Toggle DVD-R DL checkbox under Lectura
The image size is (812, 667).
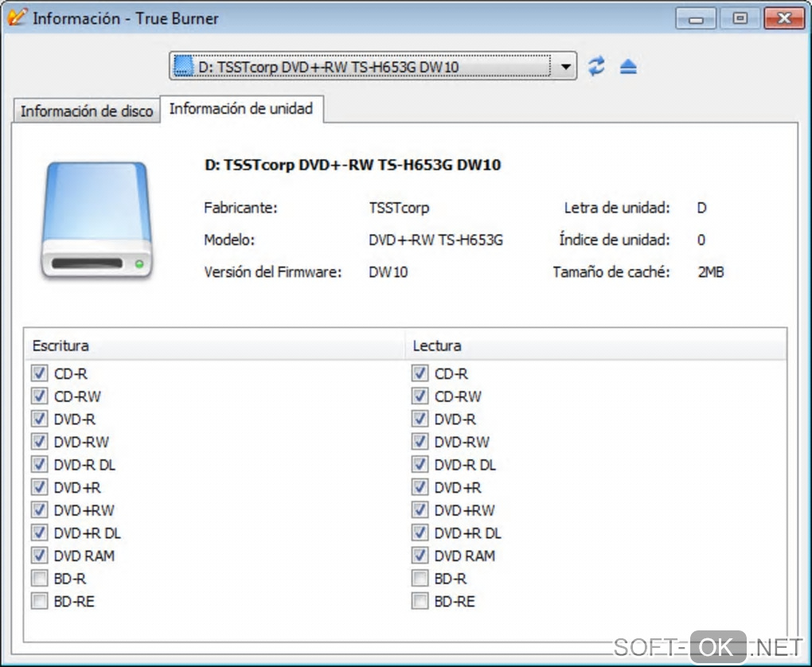click(420, 464)
